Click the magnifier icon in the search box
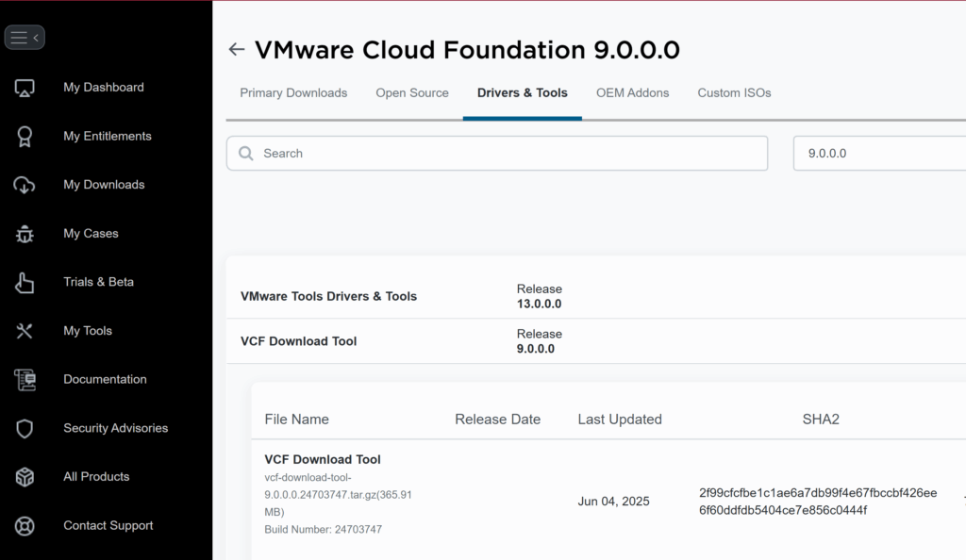This screenshot has height=560, width=966. tap(246, 154)
